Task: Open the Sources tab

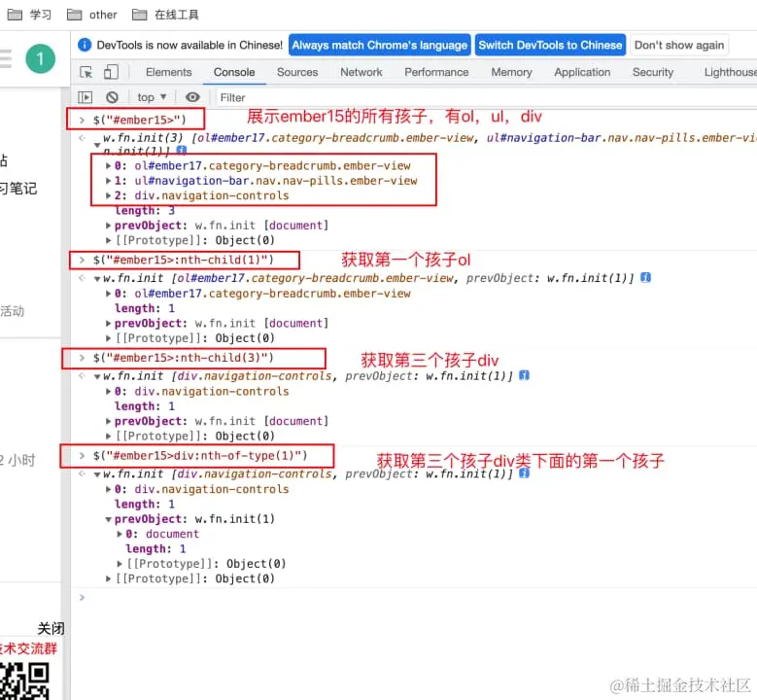Action: 297,72
